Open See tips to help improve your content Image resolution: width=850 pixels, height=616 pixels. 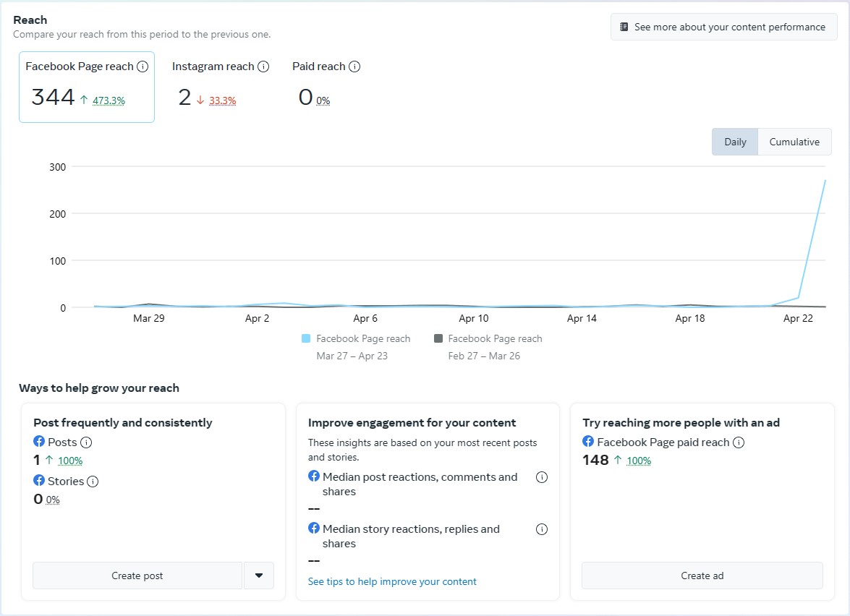392,582
